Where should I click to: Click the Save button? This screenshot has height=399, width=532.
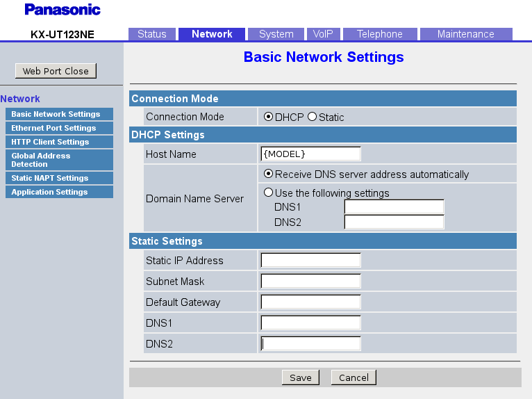(301, 377)
